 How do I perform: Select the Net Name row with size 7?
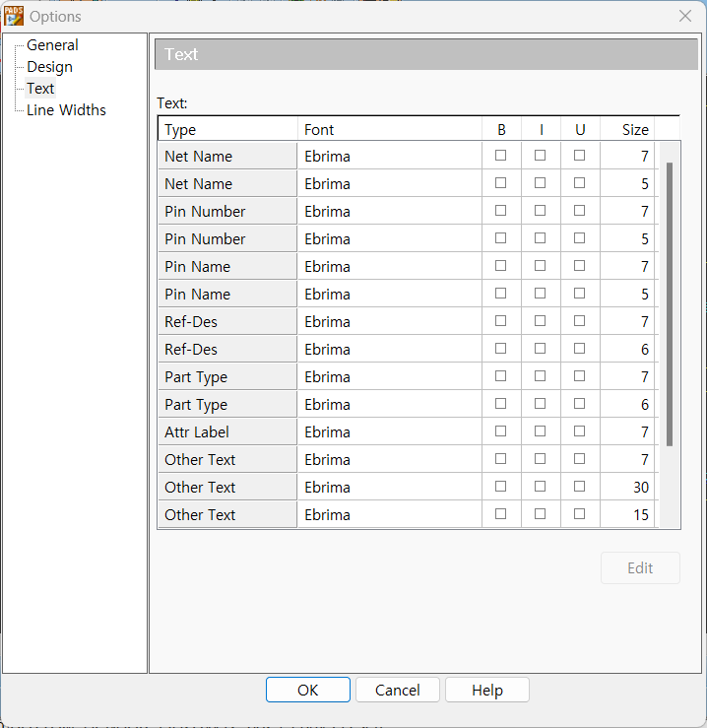[x=227, y=156]
